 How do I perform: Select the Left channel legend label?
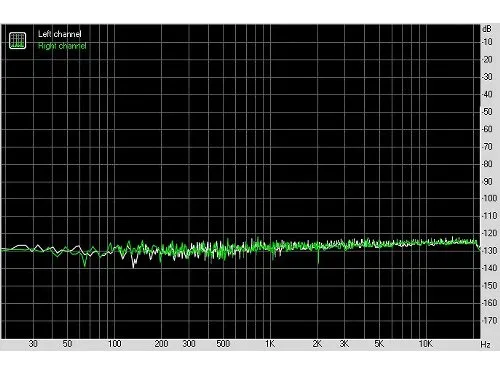click(x=59, y=34)
